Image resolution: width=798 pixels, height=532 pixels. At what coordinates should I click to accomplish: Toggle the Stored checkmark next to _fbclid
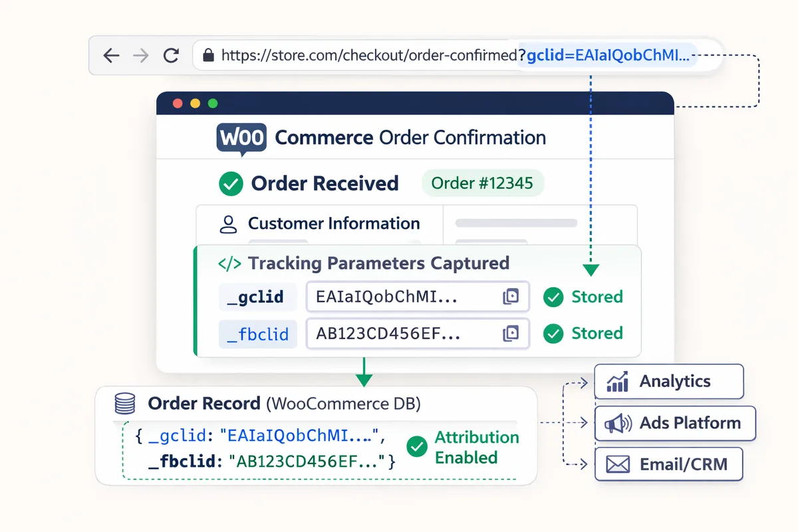click(553, 334)
